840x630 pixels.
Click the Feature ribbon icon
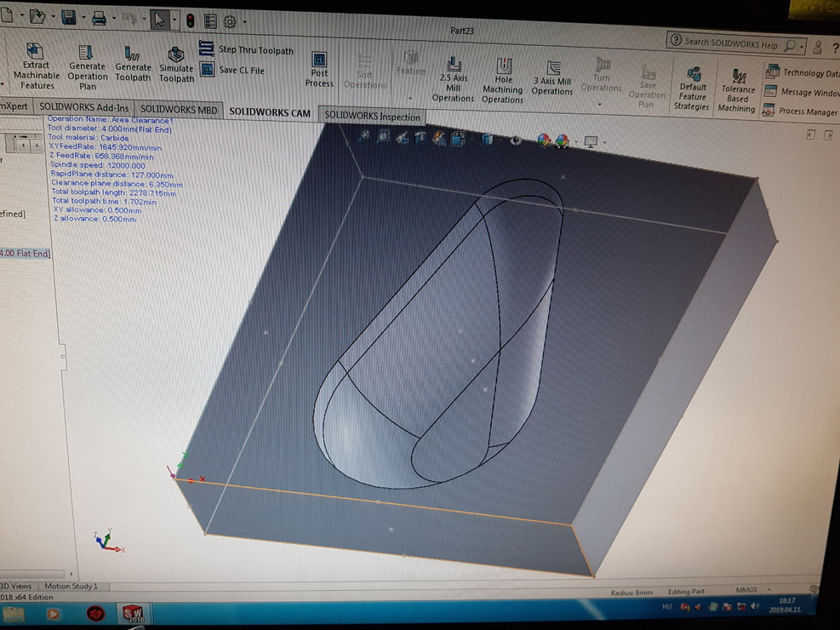pyautogui.click(x=411, y=63)
